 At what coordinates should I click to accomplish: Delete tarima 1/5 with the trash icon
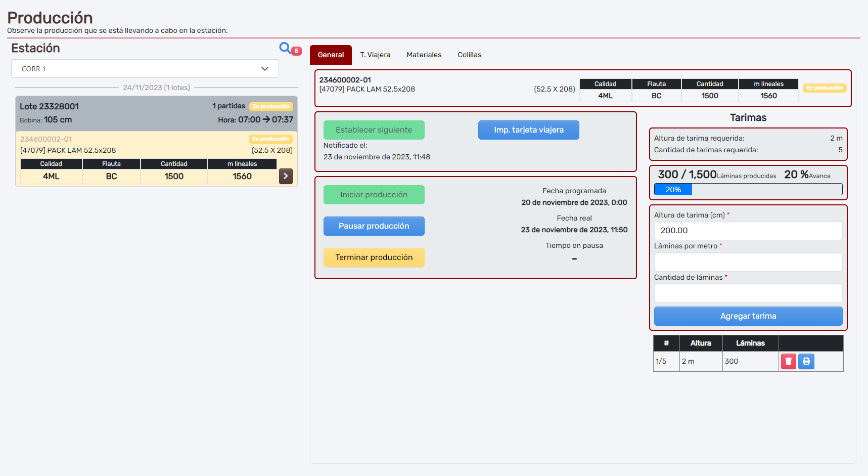[x=788, y=361]
